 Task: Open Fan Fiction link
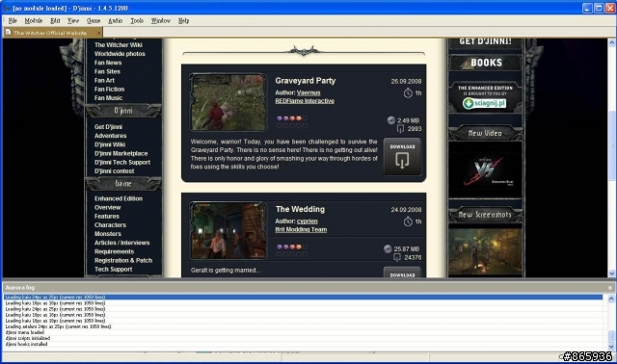(109, 90)
